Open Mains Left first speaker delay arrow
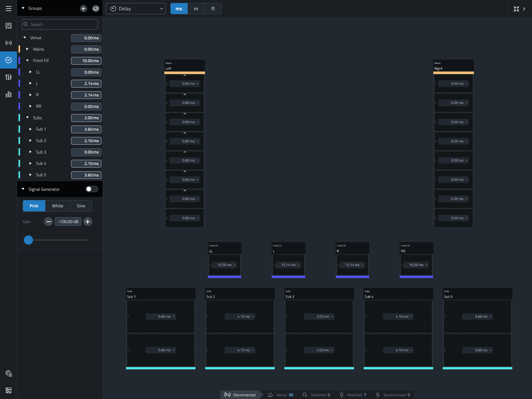This screenshot has width=532, height=399. coord(198,84)
